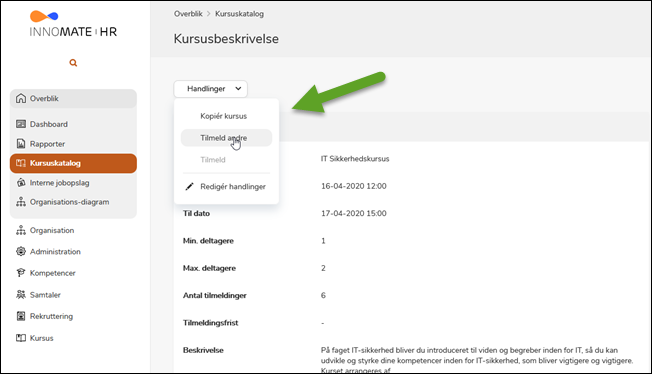Click the course name IT Sikkerhedskursus
This screenshot has width=652, height=374.
pos(355,159)
